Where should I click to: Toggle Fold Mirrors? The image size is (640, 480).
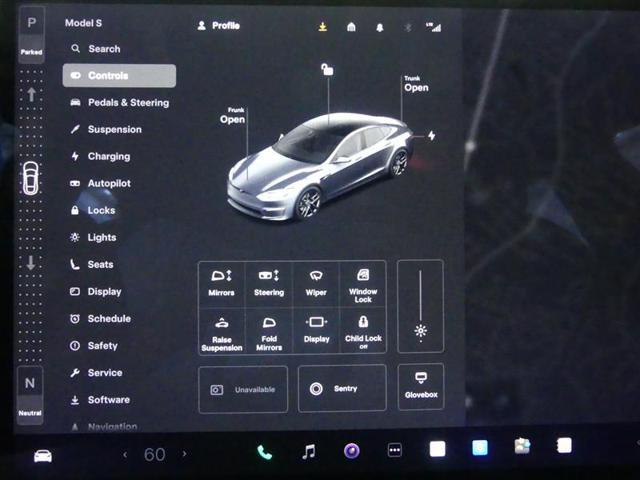tap(269, 330)
